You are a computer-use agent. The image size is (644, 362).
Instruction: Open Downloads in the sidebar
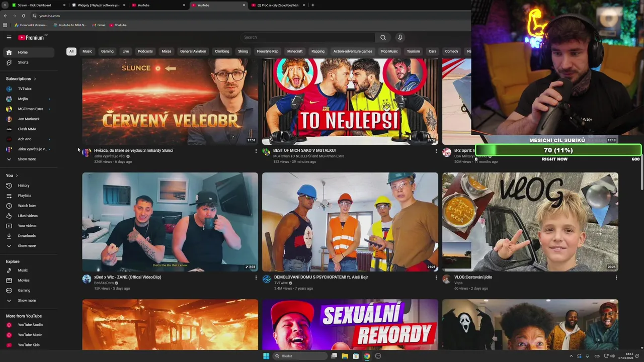point(29,236)
